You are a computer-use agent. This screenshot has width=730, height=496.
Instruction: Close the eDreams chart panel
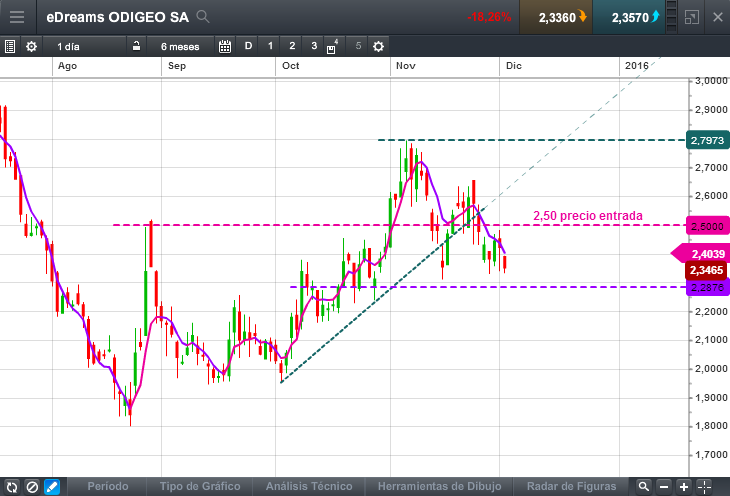[717, 17]
